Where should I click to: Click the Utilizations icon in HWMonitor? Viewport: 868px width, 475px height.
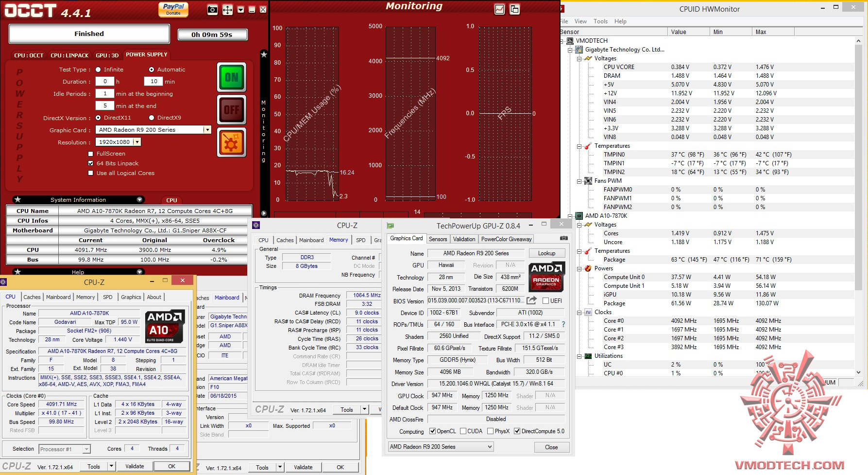[x=588, y=356]
